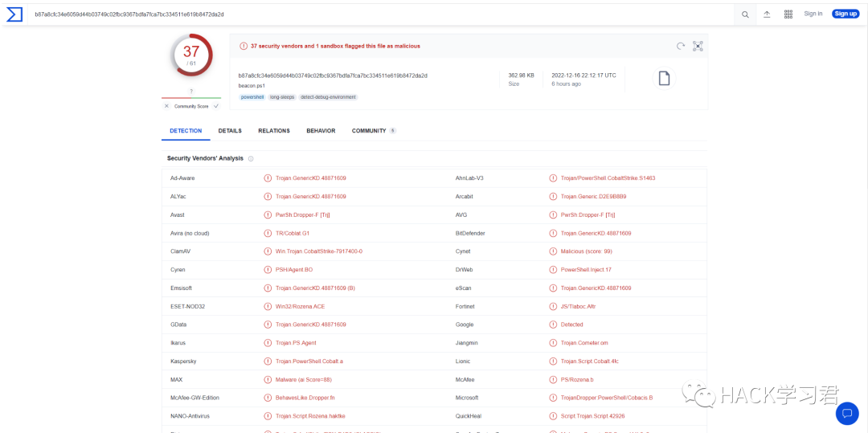868x433 pixels.
Task: Click the reanalyze file refresh icon
Action: (681, 46)
